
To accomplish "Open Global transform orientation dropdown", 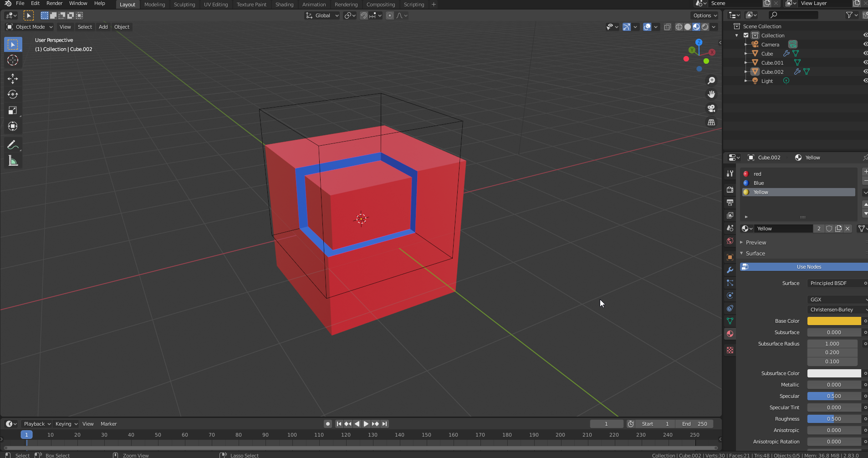I will coord(322,15).
